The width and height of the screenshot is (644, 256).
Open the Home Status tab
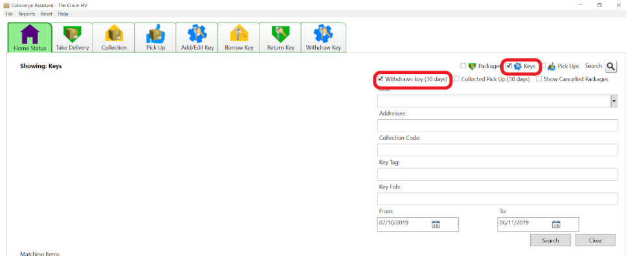coord(30,38)
